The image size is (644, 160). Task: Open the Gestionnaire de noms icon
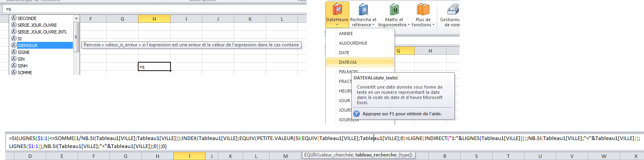click(x=452, y=10)
